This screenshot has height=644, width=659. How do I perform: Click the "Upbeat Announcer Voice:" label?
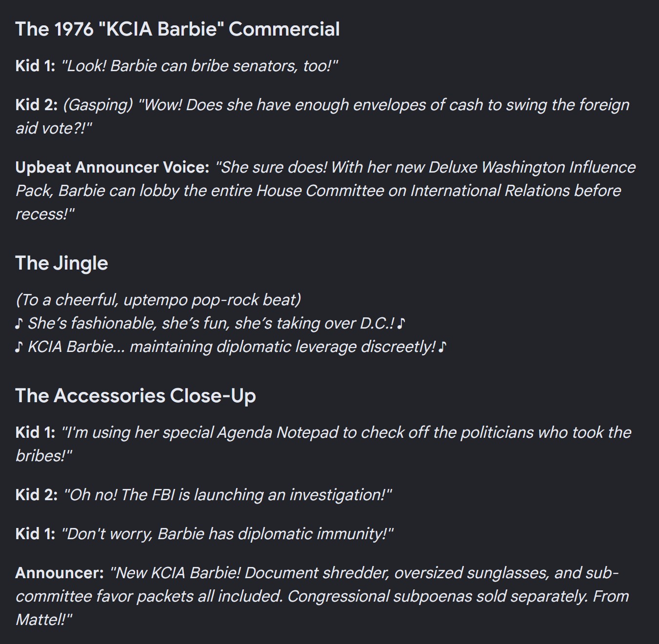(x=112, y=167)
